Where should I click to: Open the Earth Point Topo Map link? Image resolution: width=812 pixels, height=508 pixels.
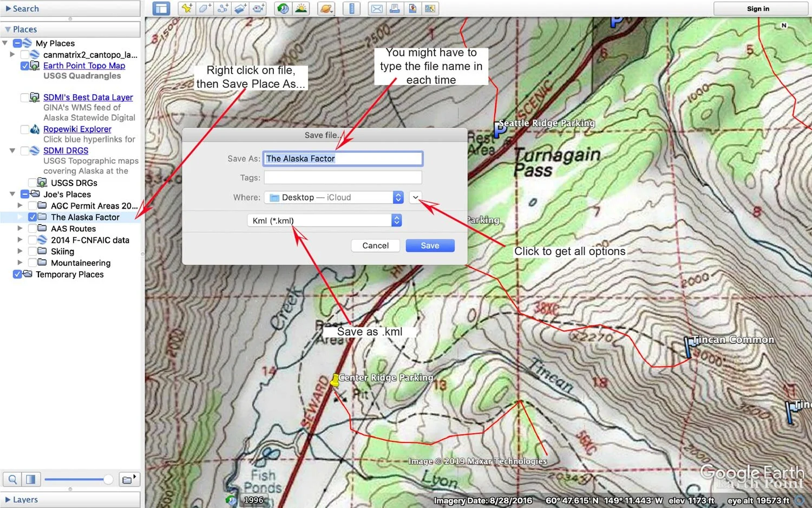(84, 66)
